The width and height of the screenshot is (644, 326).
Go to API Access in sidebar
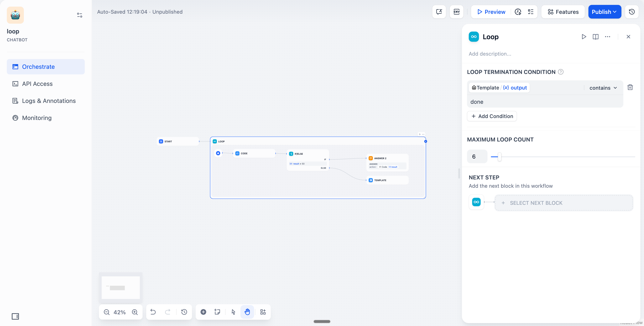[37, 84]
